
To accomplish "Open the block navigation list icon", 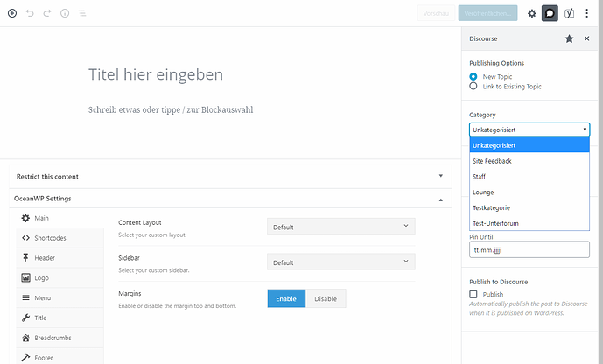I will [82, 13].
